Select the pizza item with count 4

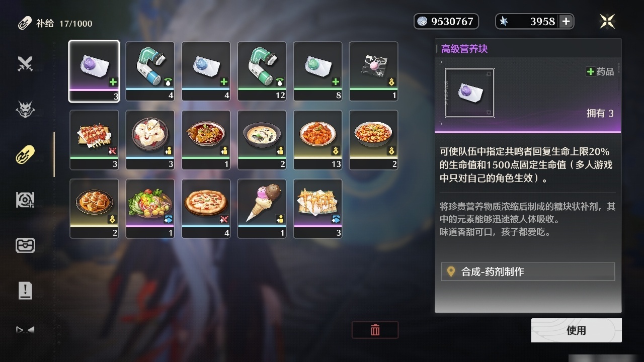click(206, 209)
